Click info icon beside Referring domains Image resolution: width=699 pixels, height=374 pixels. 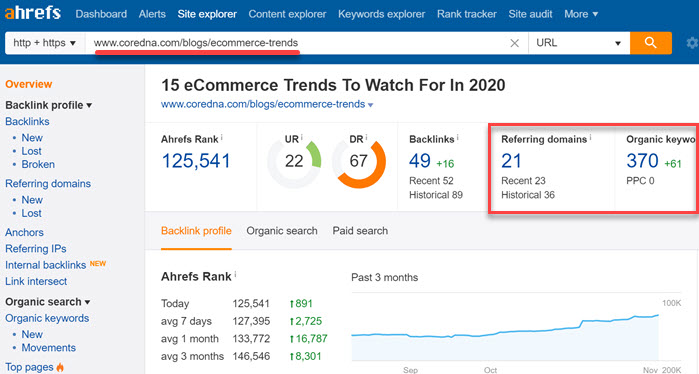pos(590,138)
